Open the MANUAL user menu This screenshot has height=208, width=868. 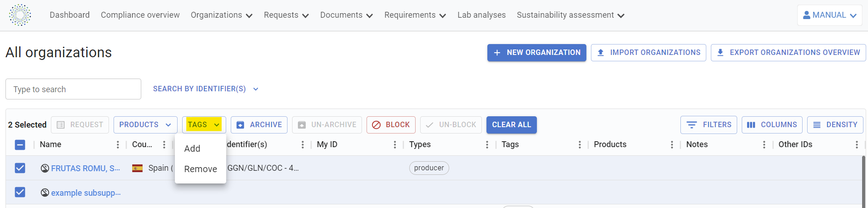click(829, 15)
